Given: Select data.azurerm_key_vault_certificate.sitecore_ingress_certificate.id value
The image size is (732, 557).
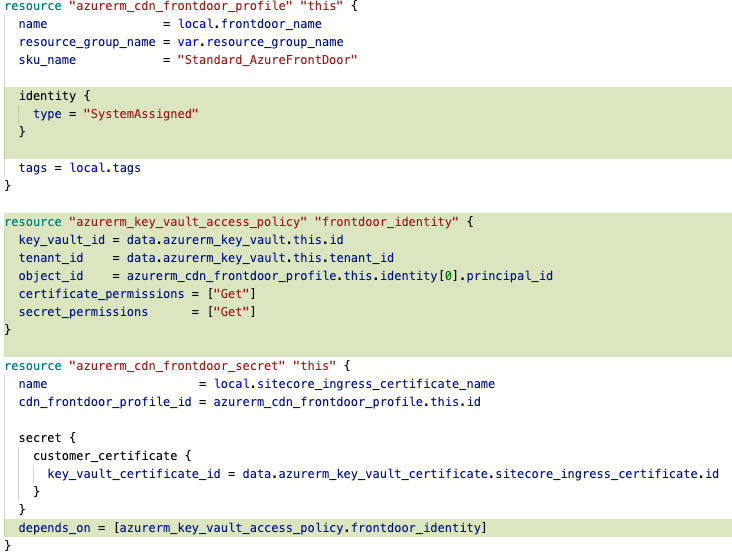Looking at the screenshot, I should coord(481,474).
